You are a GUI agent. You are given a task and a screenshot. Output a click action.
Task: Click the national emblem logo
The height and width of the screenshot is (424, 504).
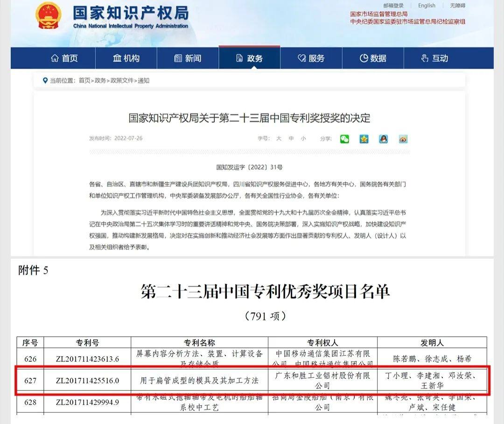(48, 16)
